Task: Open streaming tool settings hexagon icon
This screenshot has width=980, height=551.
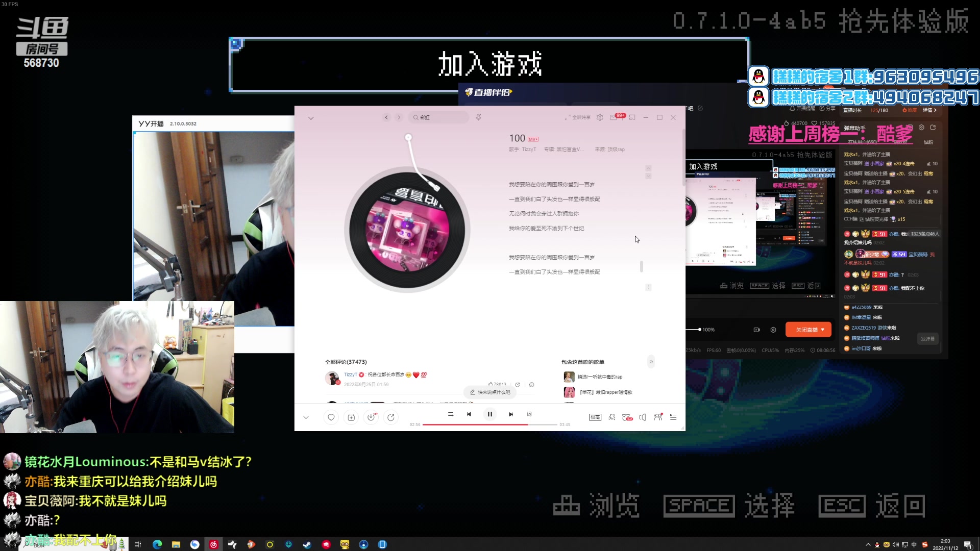Action: [x=773, y=330]
